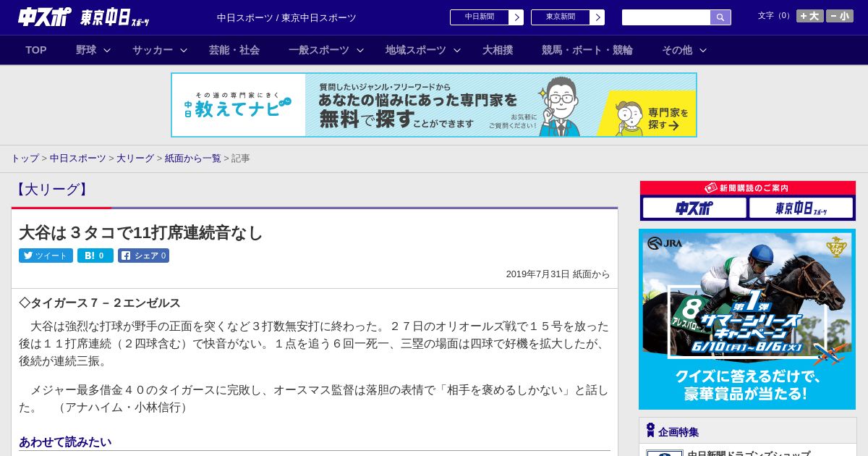Expand the chevron next to サッカー
Viewport: 868px width, 456px height.
point(184,50)
